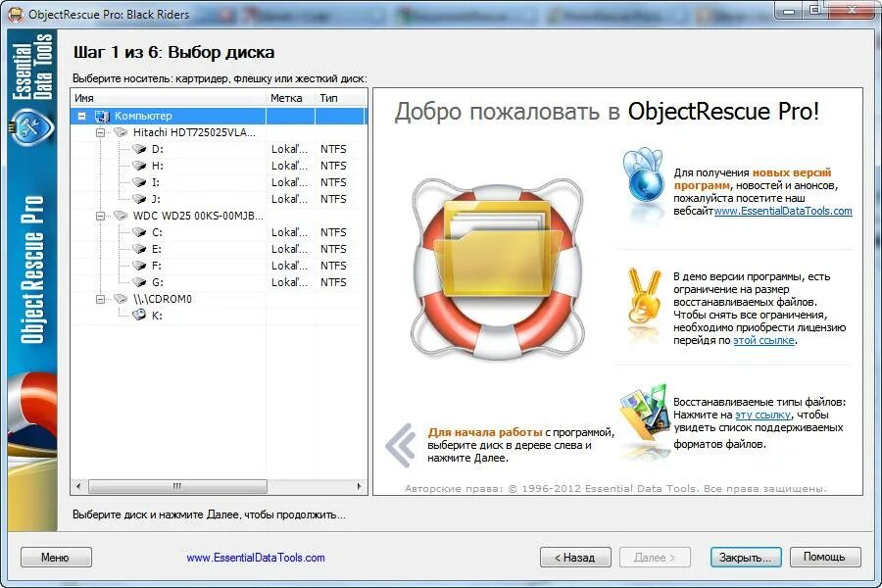Image resolution: width=882 pixels, height=588 pixels.
Task: Sort by the Метка column header
Action: (290, 98)
